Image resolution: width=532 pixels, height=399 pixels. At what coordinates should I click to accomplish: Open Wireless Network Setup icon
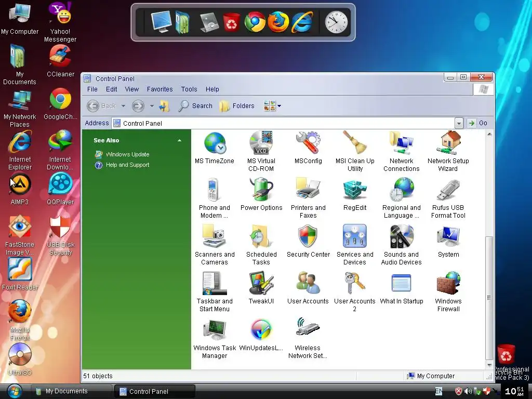[x=308, y=339]
